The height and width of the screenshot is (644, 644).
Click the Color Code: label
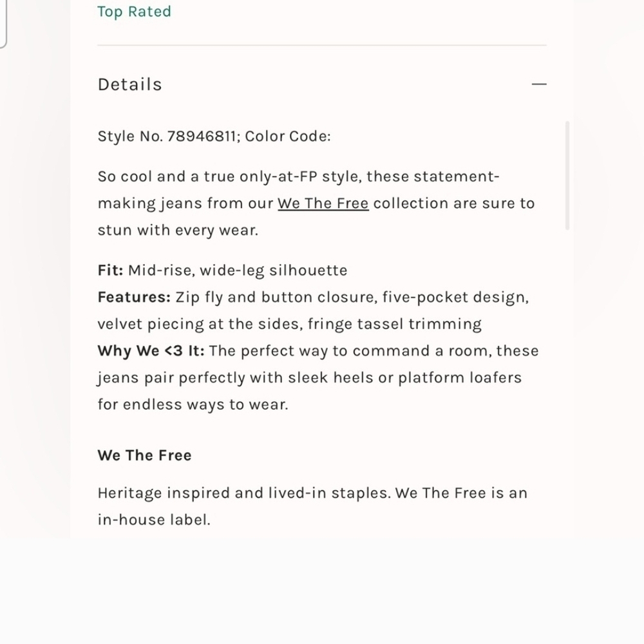point(287,137)
